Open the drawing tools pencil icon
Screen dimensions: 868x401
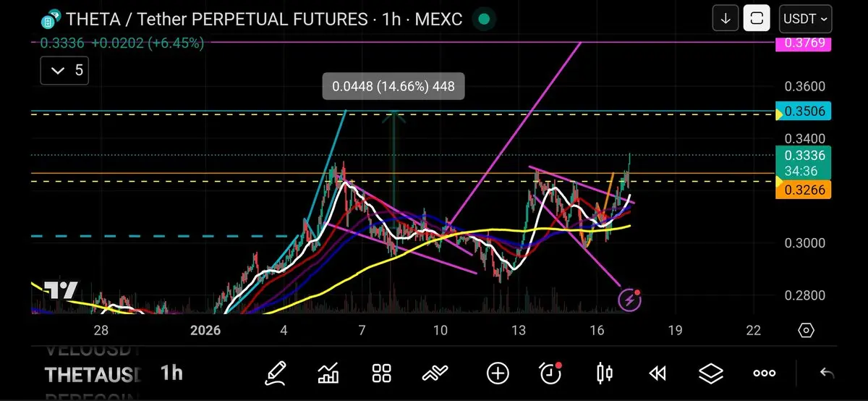point(276,373)
